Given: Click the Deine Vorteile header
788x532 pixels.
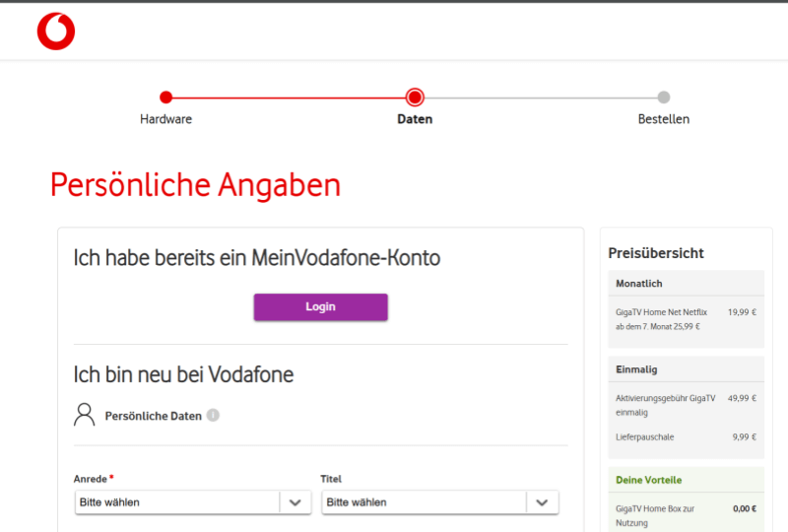Looking at the screenshot, I should coord(686,480).
